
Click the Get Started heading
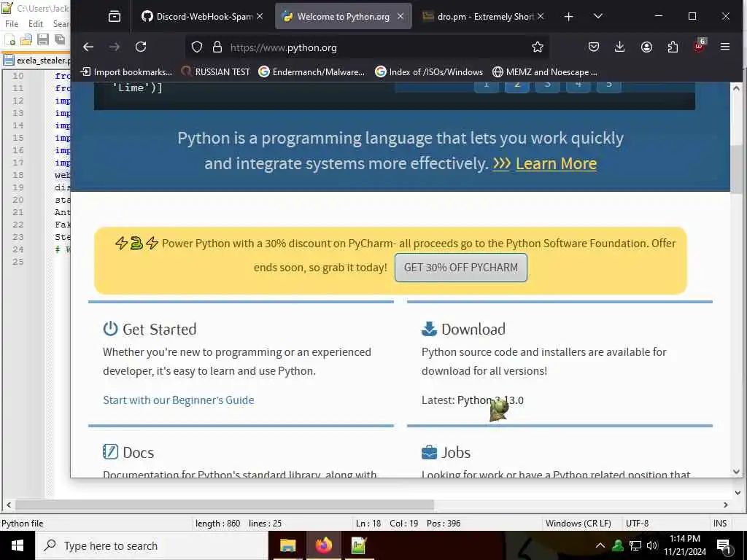coord(159,329)
